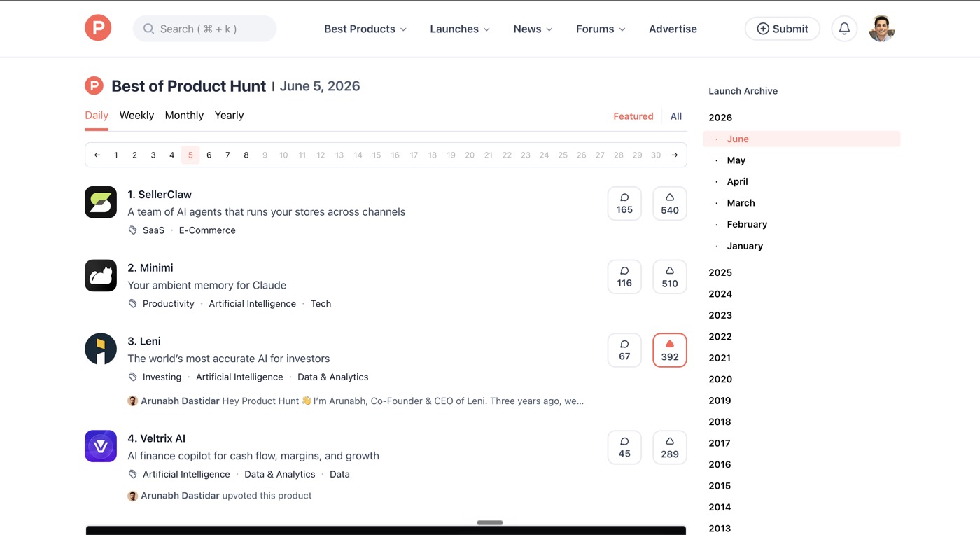Expand the Best Products menu

(365, 29)
